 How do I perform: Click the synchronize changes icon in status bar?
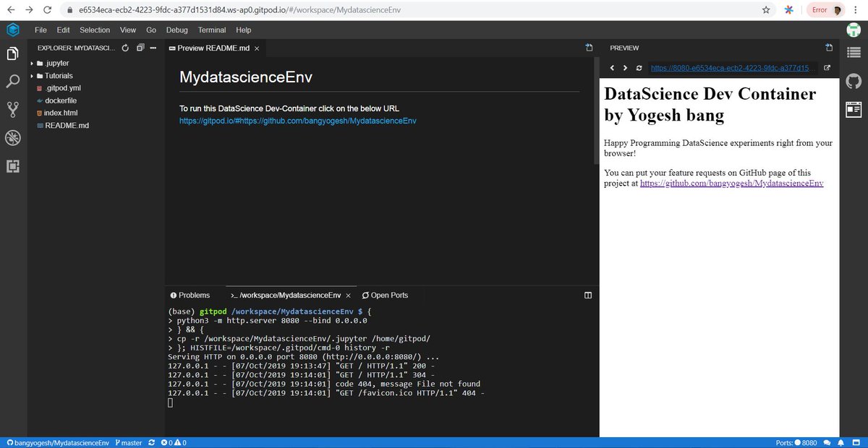[x=151, y=442]
